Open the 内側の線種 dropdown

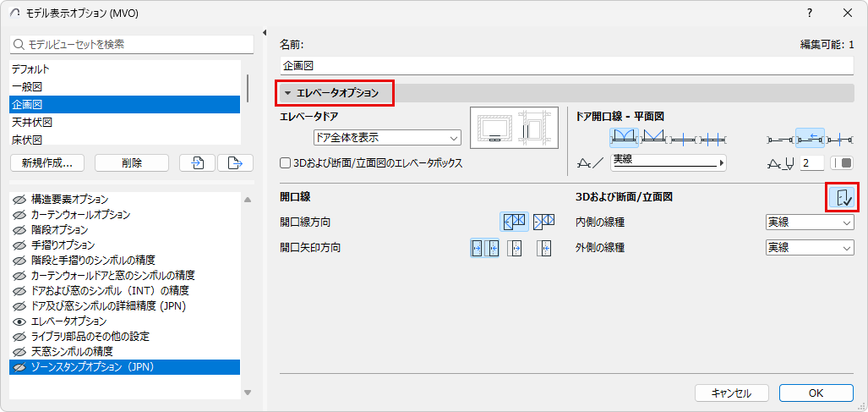pyautogui.click(x=810, y=222)
